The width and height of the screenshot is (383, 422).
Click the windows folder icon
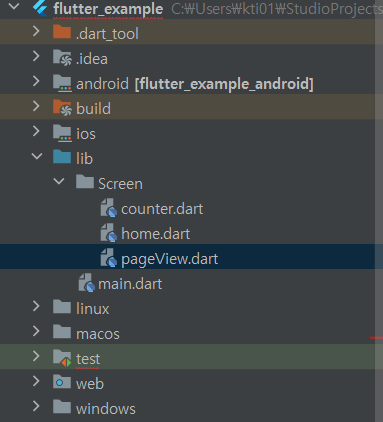62,407
